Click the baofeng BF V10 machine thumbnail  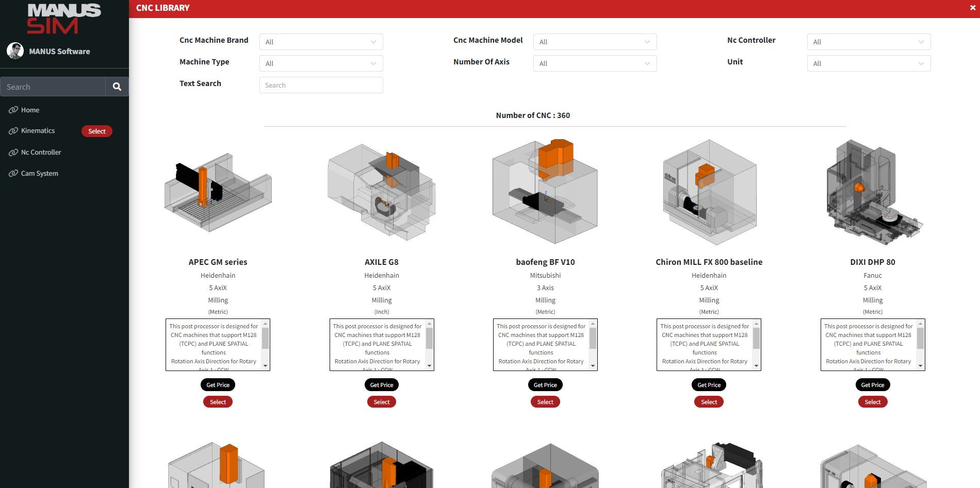click(x=545, y=192)
